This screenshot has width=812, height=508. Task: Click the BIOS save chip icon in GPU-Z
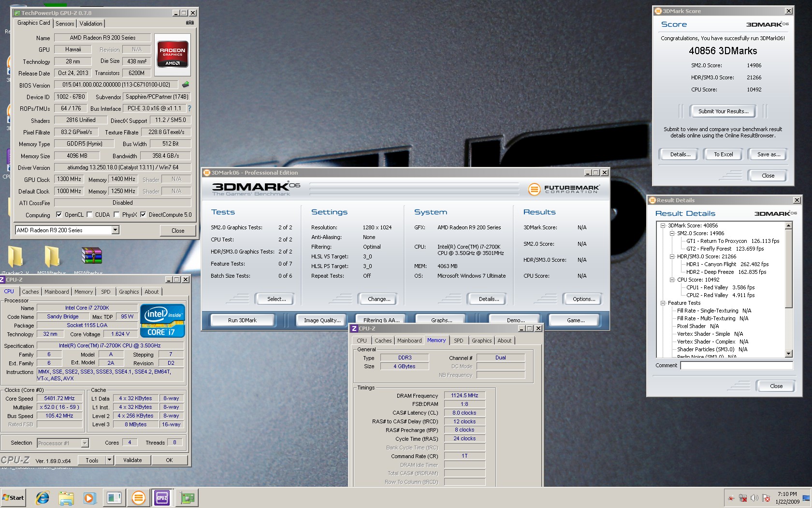tap(186, 85)
